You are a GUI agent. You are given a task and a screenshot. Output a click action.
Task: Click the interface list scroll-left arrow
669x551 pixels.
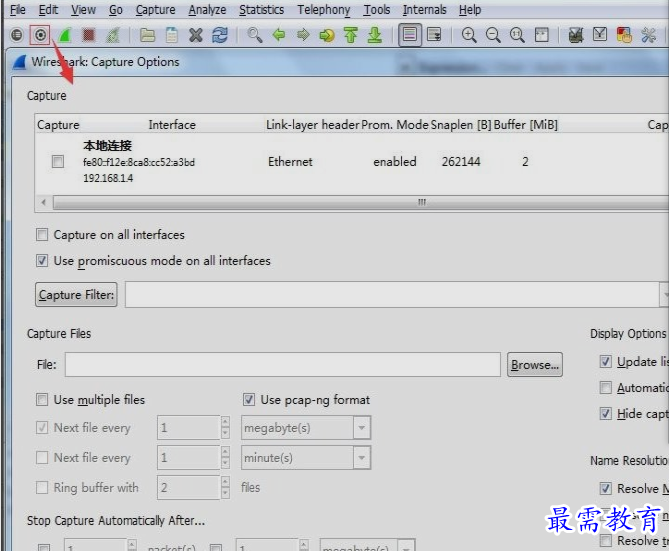(x=44, y=202)
